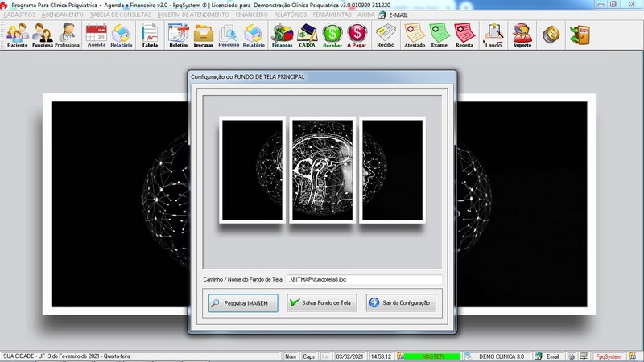This screenshot has width=644, height=362.
Task: Open the Paciente registration icon
Action: (x=18, y=35)
